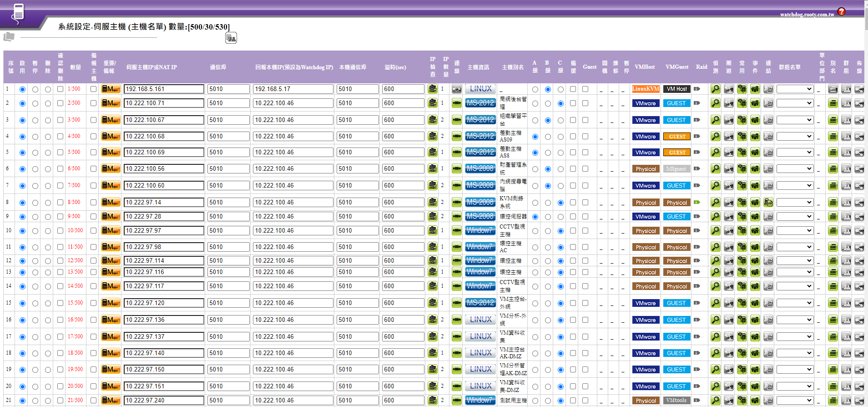Click the Major importance icon in row 3

point(111,120)
